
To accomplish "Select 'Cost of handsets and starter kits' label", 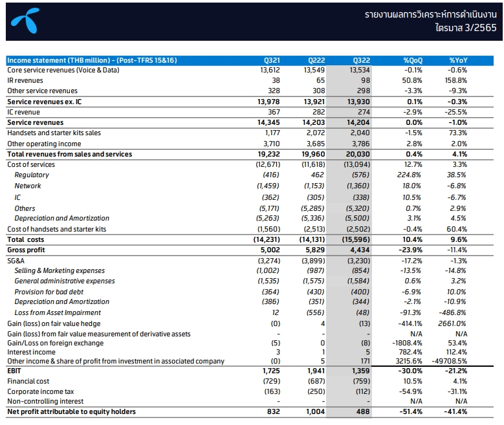I will click(x=56, y=229).
